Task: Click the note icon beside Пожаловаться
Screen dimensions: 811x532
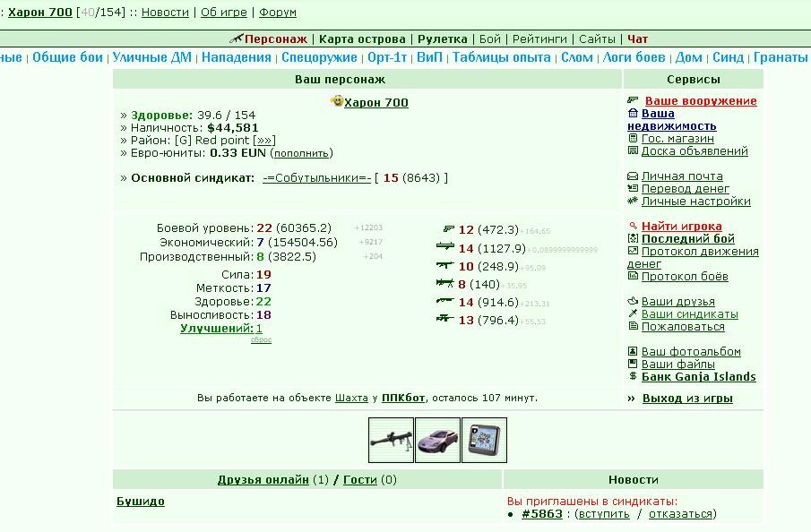Action: point(633,326)
